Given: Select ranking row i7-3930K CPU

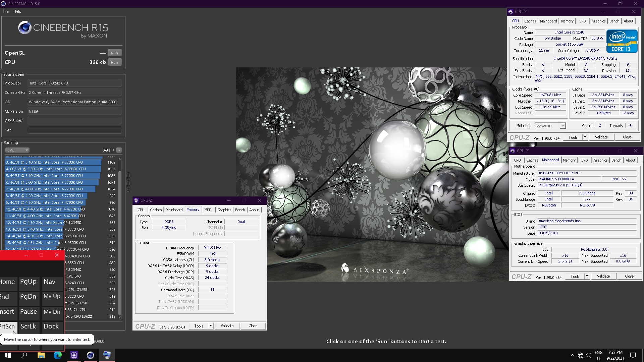Looking at the screenshot, I should coord(60,169).
